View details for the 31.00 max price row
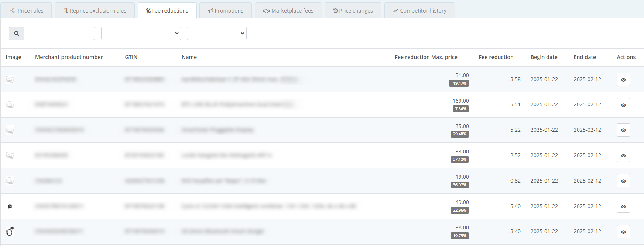This screenshot has width=644, height=246. (x=623, y=79)
